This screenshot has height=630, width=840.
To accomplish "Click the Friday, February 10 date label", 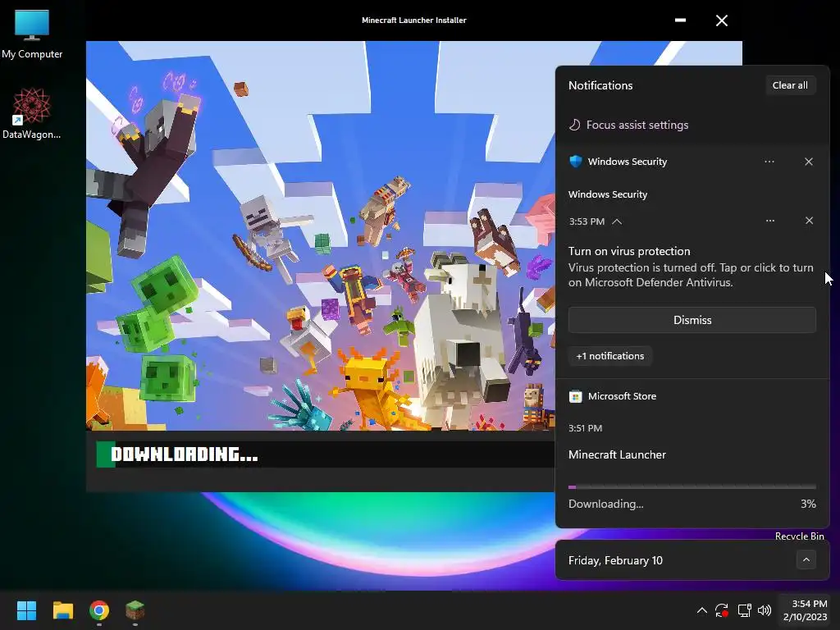I will pos(615,560).
